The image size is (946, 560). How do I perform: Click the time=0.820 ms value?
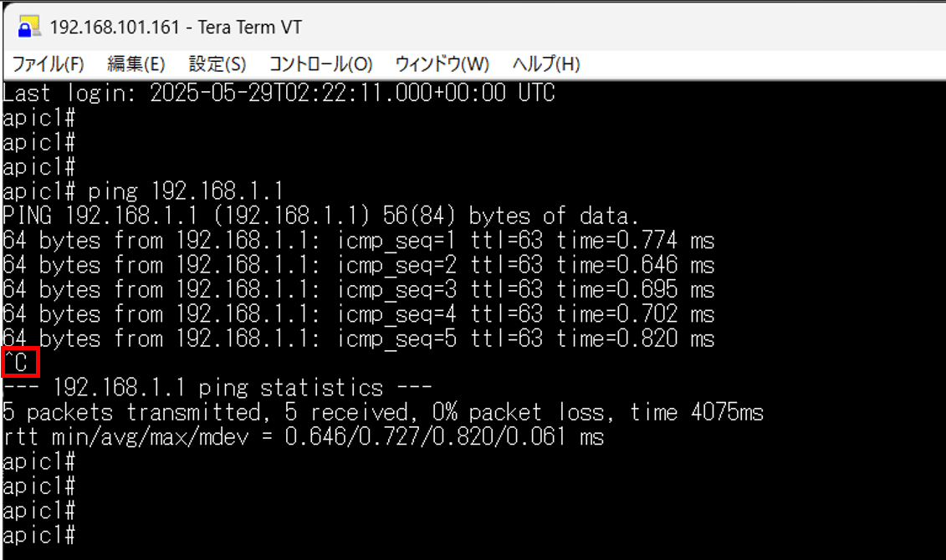636,339
